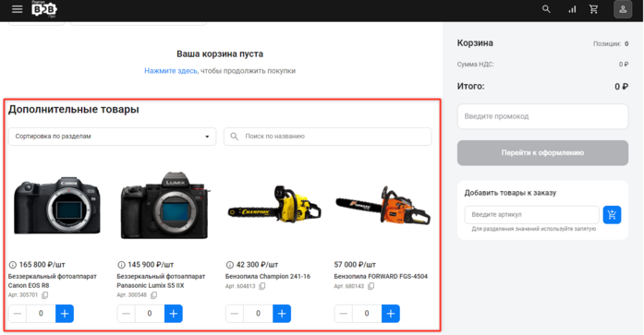Click the Введите промокод field
Viewport: 644px width, 335px height.
click(x=542, y=116)
